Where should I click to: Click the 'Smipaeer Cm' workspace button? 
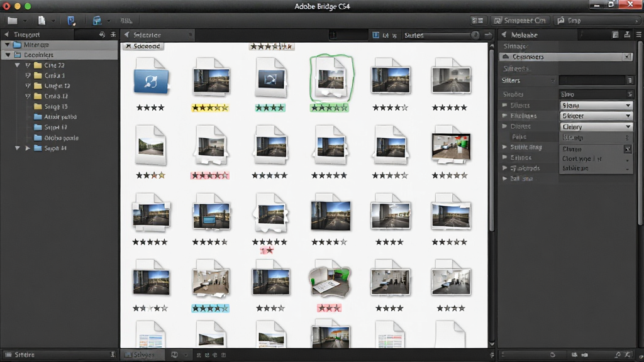click(x=520, y=21)
